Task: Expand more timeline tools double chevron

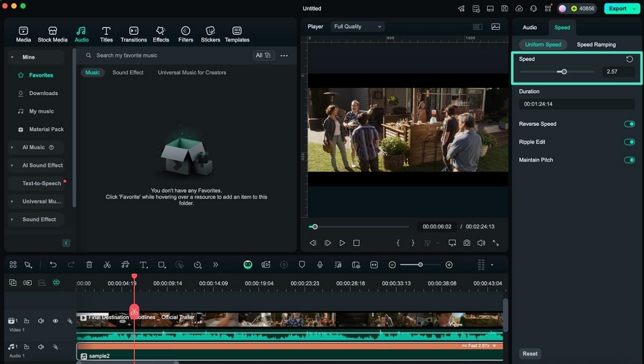Action: click(215, 265)
